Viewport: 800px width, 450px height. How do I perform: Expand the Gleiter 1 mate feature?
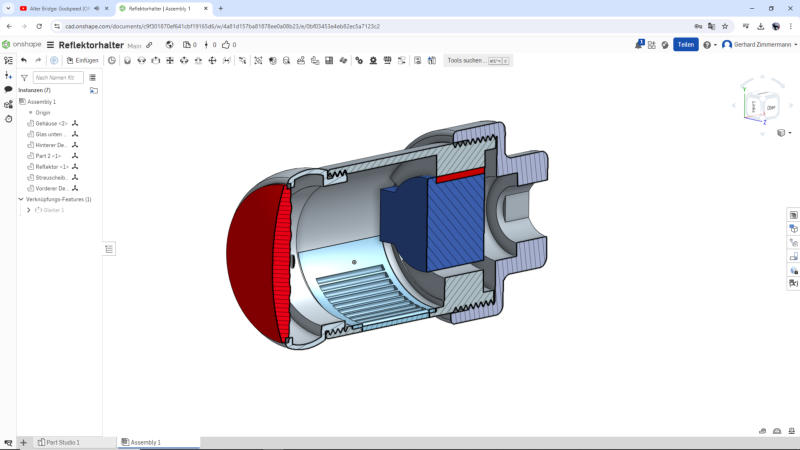[28, 210]
